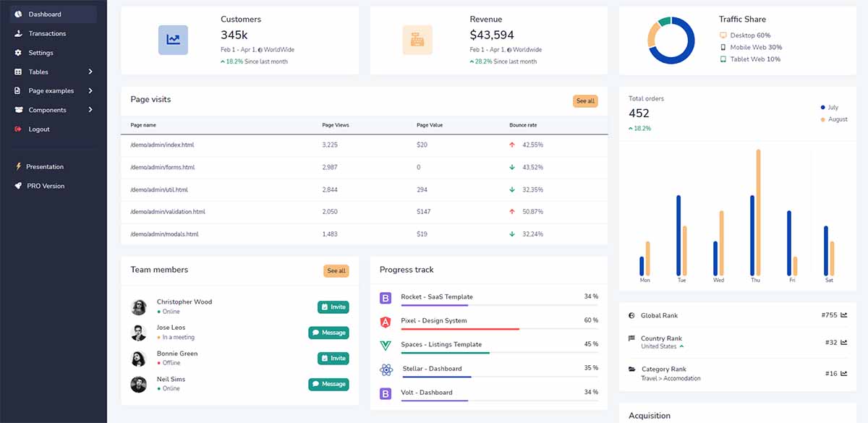Image resolution: width=868 pixels, height=423 pixels.
Task: Click the Rocket SaaS Template icon
Action: point(384,296)
